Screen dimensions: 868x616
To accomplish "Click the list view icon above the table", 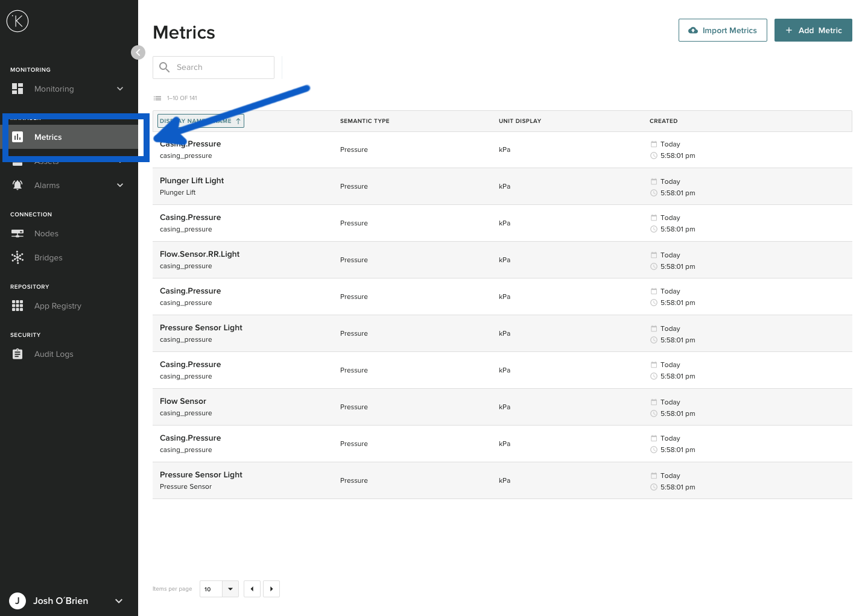I will coord(157,98).
